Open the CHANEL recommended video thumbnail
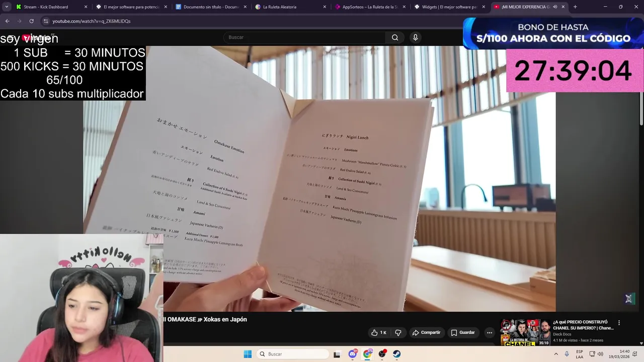644x362 pixels. pyautogui.click(x=525, y=332)
